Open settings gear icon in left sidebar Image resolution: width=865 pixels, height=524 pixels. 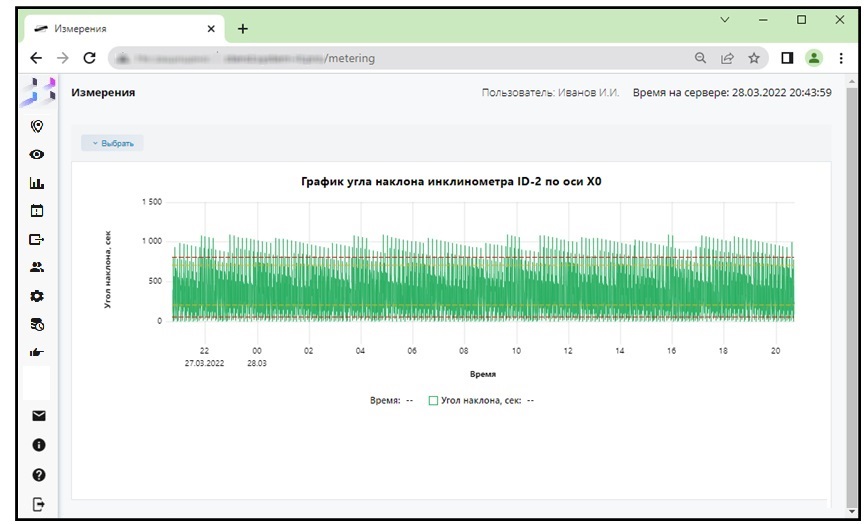click(38, 296)
